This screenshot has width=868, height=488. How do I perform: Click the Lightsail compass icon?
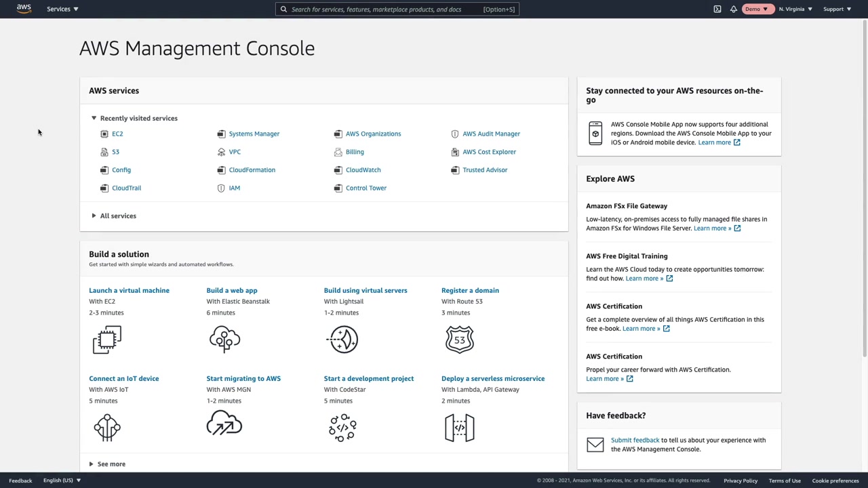(x=342, y=340)
